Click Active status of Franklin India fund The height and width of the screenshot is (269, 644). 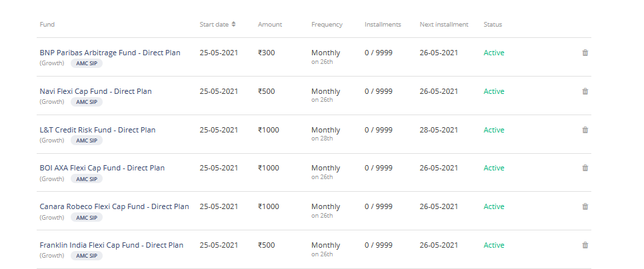(x=494, y=245)
